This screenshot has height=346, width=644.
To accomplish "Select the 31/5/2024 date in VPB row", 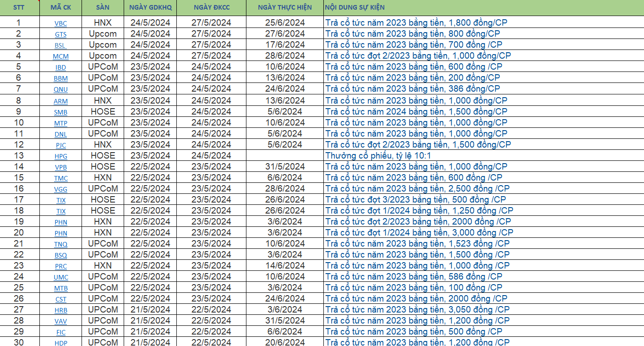I will click(285, 167).
